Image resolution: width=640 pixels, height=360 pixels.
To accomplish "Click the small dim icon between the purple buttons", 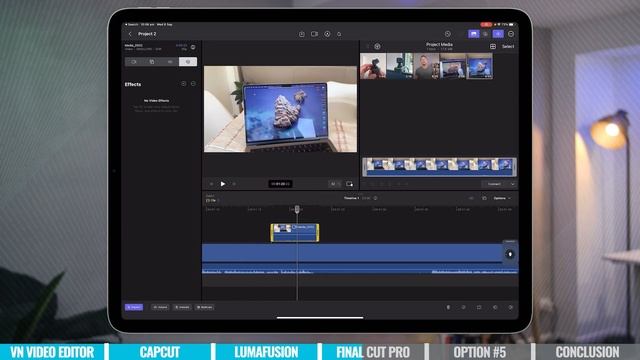I will (485, 34).
